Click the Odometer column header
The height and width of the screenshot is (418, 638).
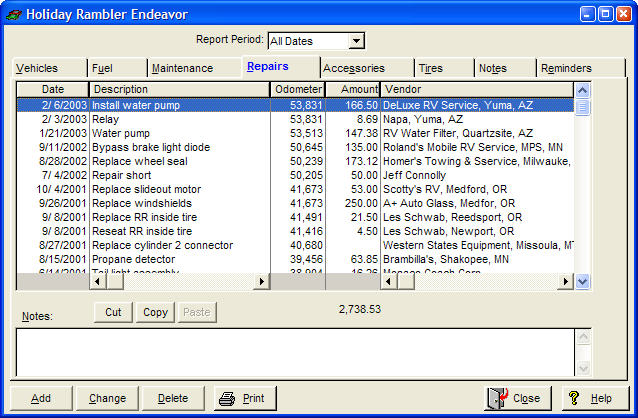point(298,90)
